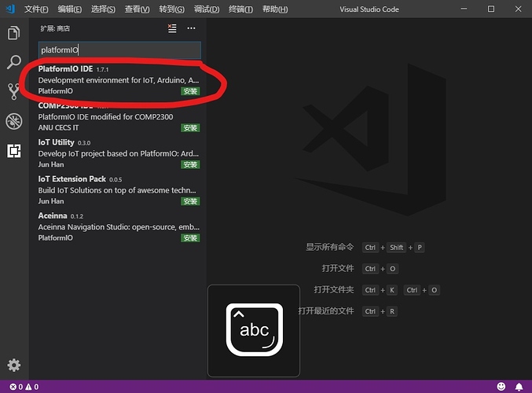Open the 终端(T) menu
The image size is (532, 393).
[240, 9]
